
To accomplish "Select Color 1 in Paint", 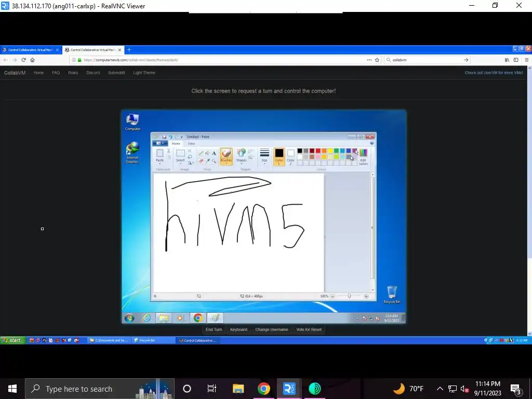I will (279, 156).
